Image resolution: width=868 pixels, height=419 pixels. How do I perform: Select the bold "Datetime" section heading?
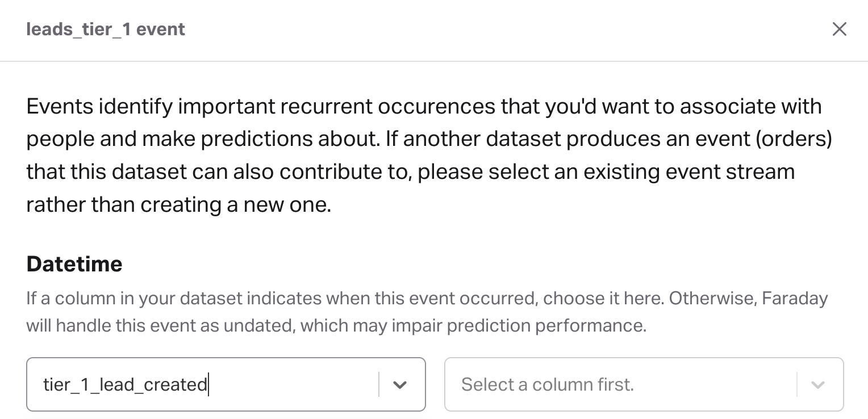74,264
